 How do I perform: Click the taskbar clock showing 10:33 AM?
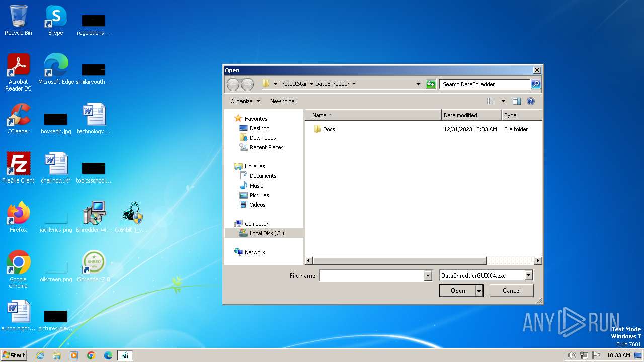(x=618, y=355)
